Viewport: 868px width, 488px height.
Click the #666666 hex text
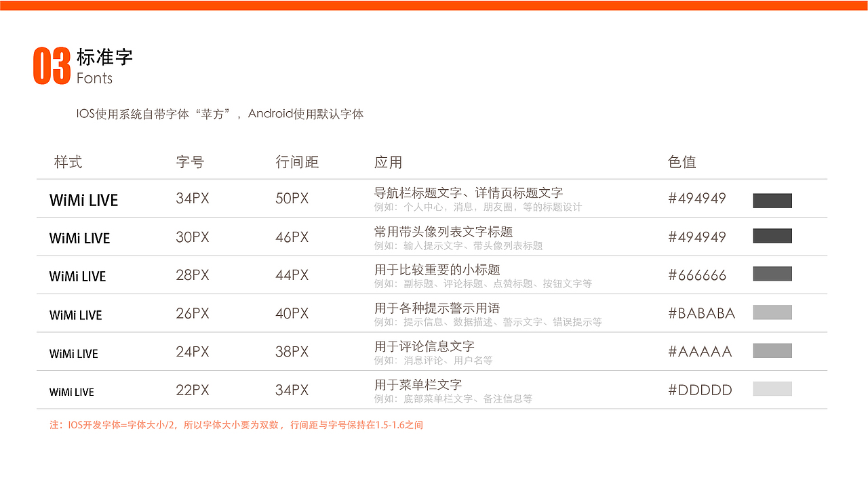pos(697,275)
